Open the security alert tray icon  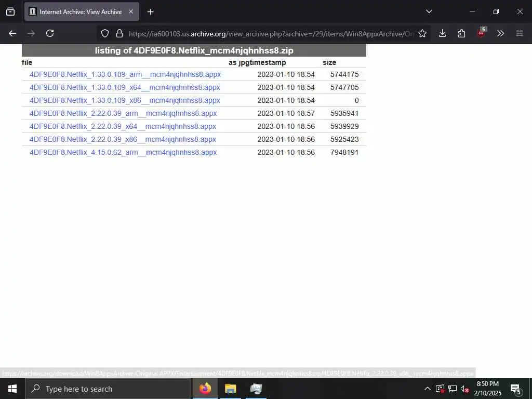(x=440, y=389)
